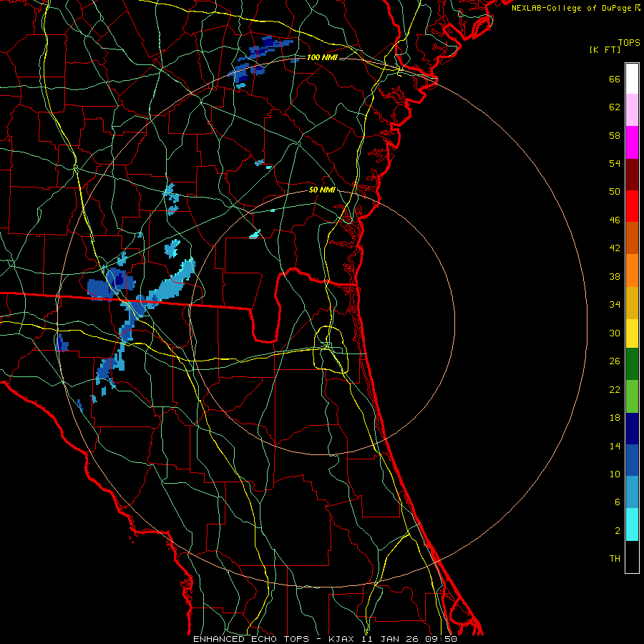Choose the burnt orange legend swatch
644x644 pixels.
point(632,238)
